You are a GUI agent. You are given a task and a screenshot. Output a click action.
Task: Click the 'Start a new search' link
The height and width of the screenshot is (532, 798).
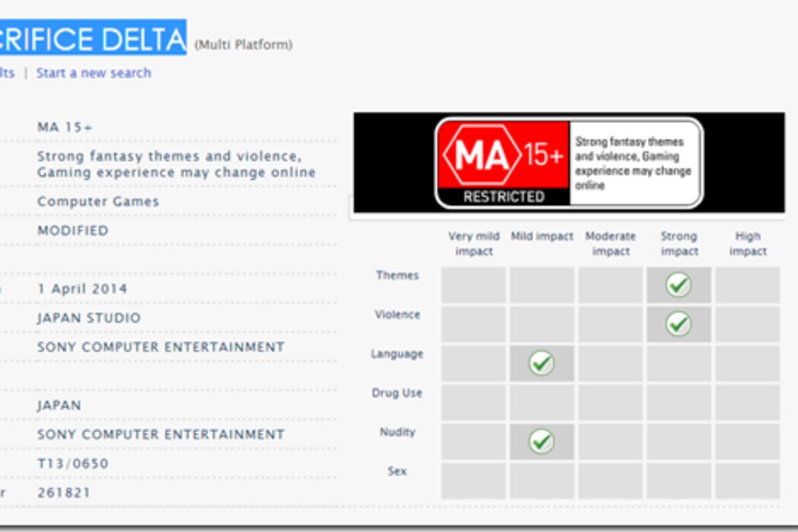94,72
